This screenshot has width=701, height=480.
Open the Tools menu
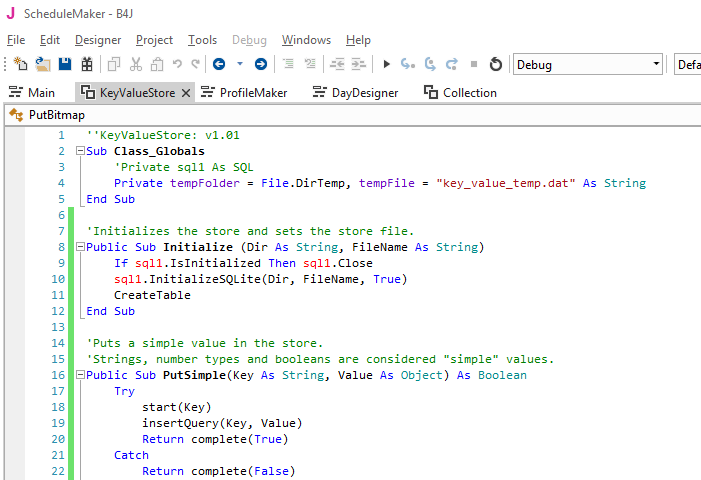(x=202, y=40)
